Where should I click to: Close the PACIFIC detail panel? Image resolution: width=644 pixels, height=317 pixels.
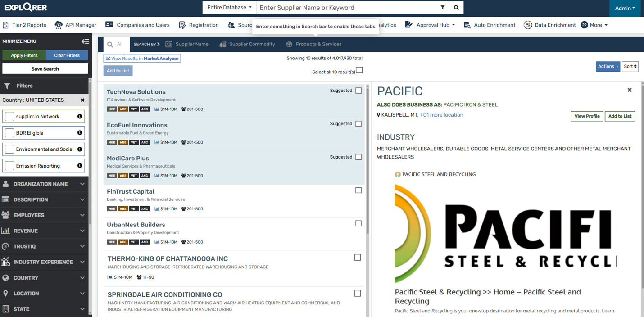pos(630,90)
